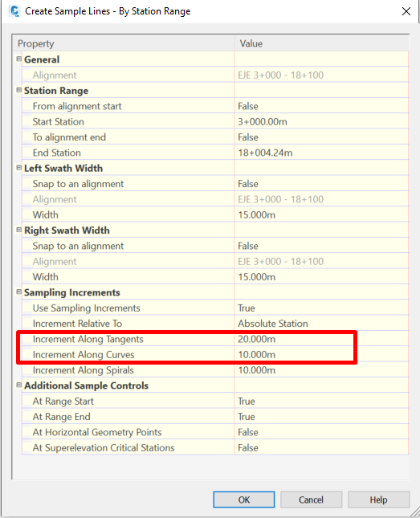The image size is (420, 518).
Task: Collapse Additional Sample Controls group
Action: 18,385
